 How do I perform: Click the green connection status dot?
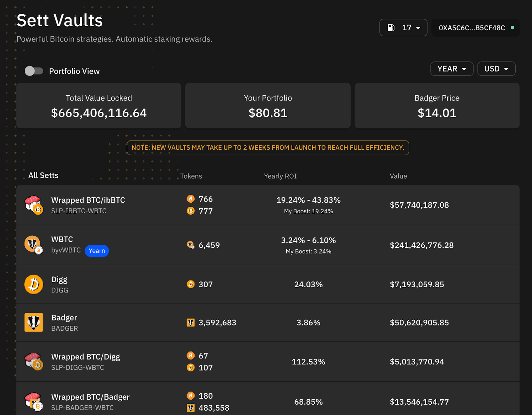pos(512,28)
